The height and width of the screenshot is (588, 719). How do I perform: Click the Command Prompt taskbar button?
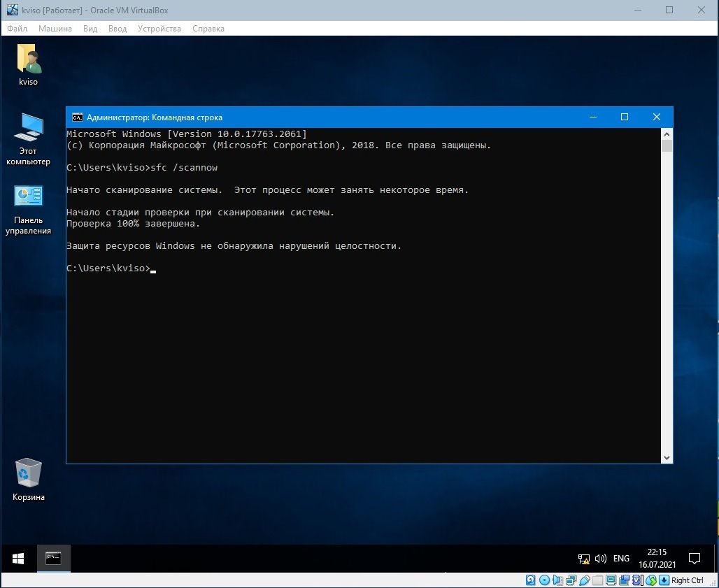click(x=54, y=558)
